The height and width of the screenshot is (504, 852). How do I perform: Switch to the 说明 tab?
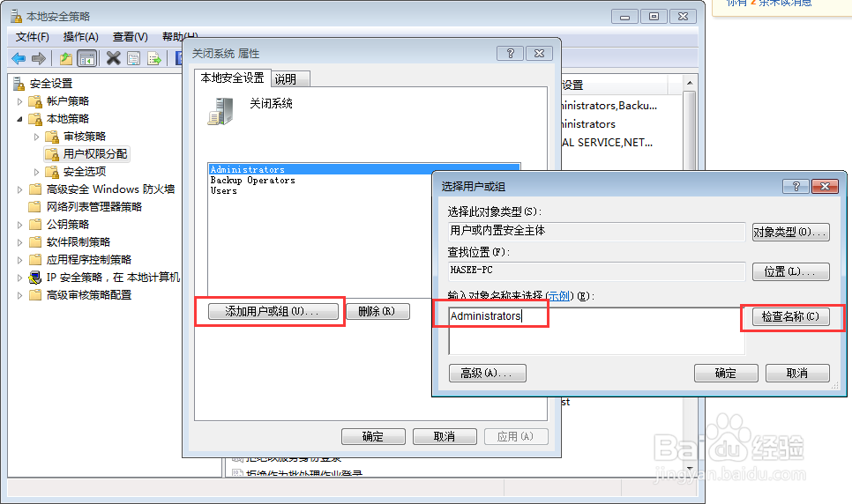click(x=286, y=79)
